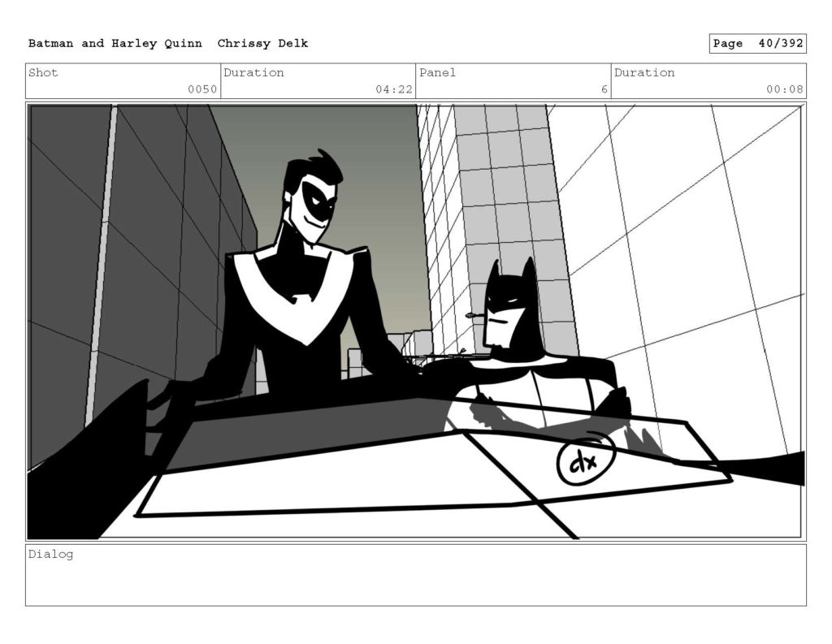Click the 'Page 40/392' box

[758, 44]
